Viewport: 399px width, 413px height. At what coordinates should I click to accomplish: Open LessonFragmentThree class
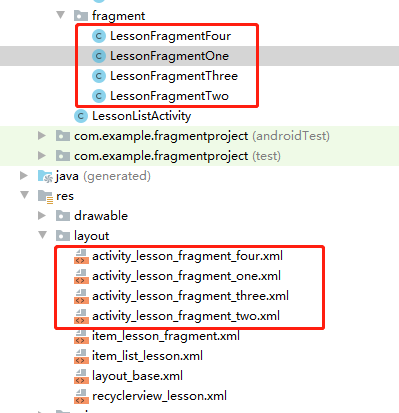(174, 76)
